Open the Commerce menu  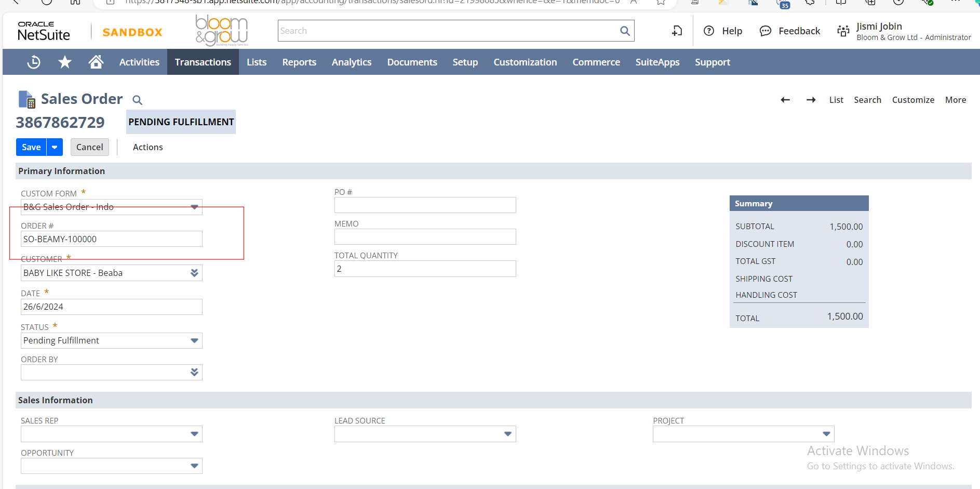(596, 62)
